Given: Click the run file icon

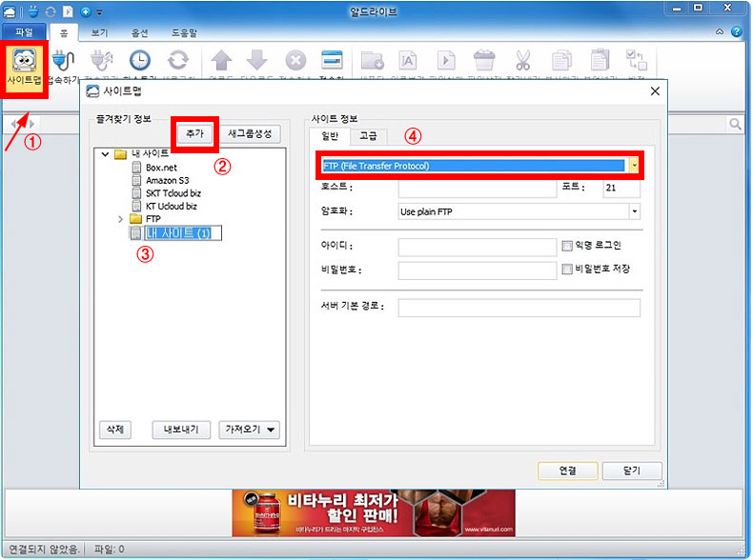Looking at the screenshot, I should click(446, 60).
